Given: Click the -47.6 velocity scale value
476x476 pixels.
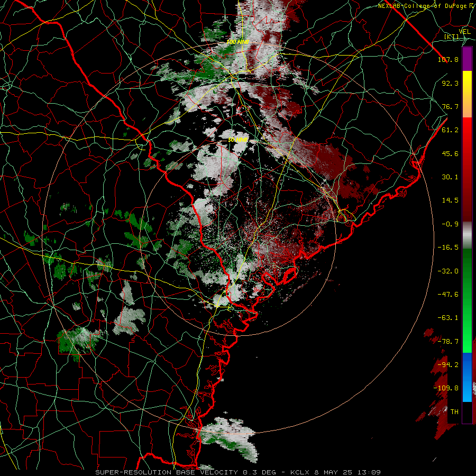Looking at the screenshot, I should pos(448,295).
